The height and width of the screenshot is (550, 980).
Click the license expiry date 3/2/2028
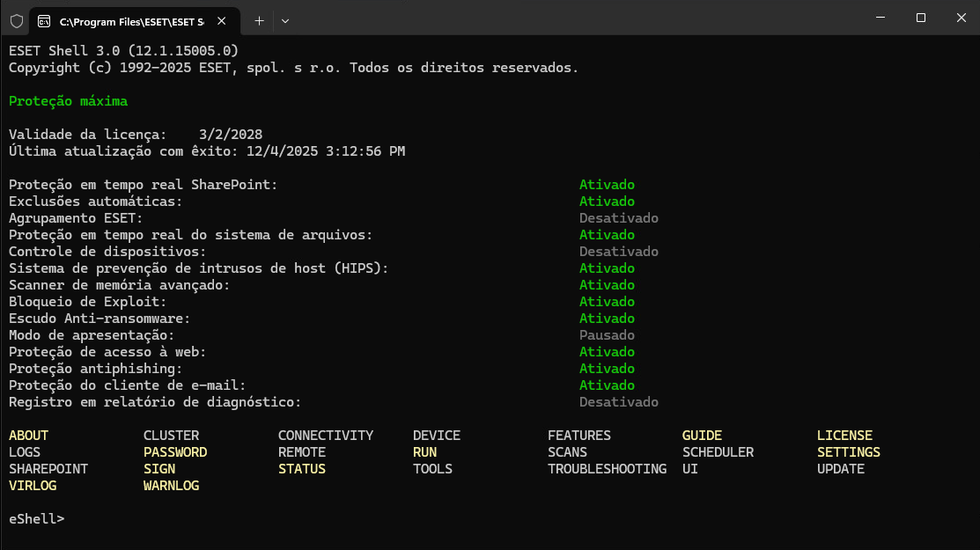[x=231, y=135]
